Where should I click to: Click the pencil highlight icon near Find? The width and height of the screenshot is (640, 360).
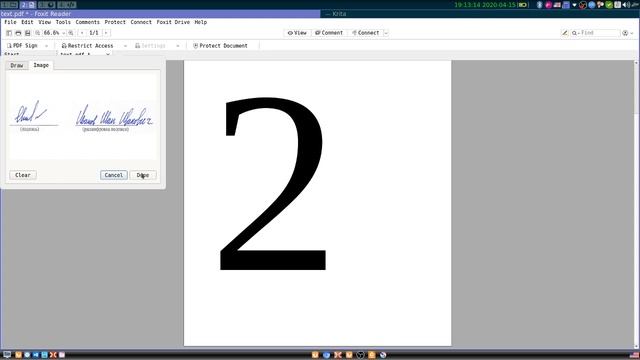[564, 33]
